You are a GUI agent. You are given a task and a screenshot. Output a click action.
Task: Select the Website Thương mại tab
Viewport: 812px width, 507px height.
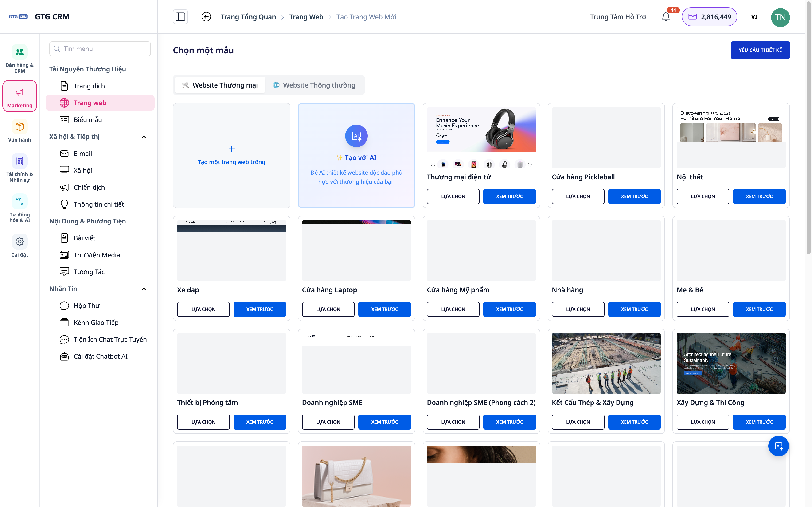(x=220, y=85)
